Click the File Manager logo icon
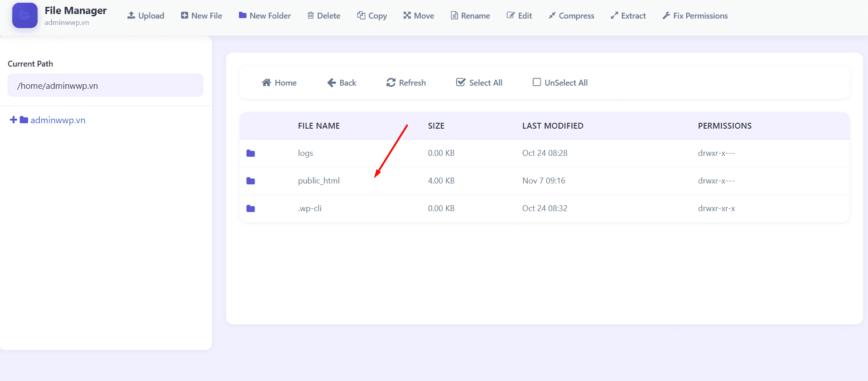The height and width of the screenshot is (381, 868). (x=25, y=15)
